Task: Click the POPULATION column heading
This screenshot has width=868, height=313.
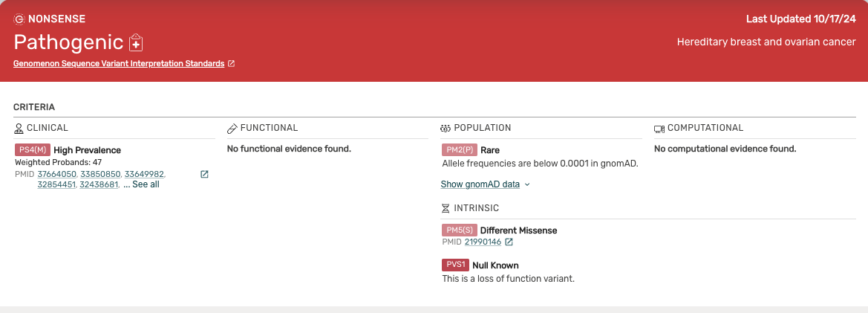Action: click(482, 128)
